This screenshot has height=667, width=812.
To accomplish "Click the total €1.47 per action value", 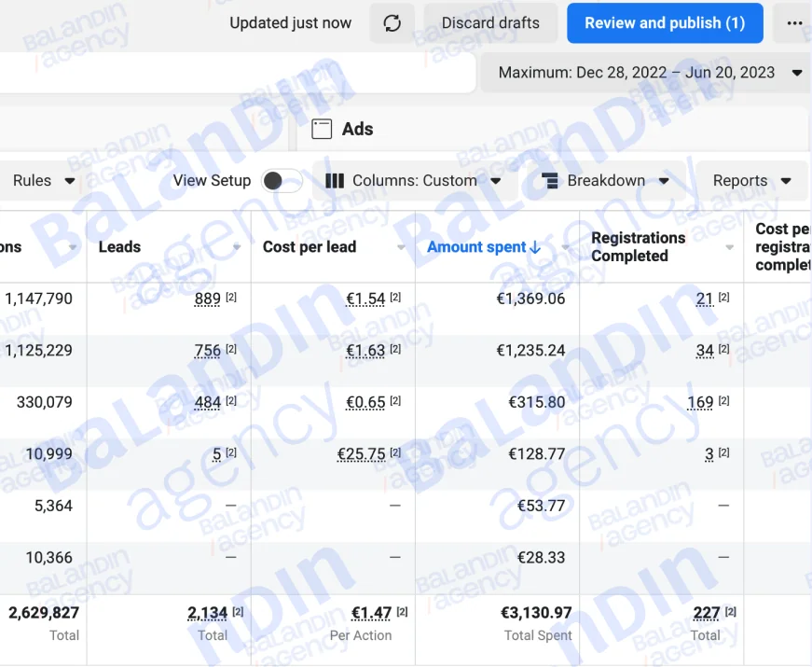I will pyautogui.click(x=371, y=613).
